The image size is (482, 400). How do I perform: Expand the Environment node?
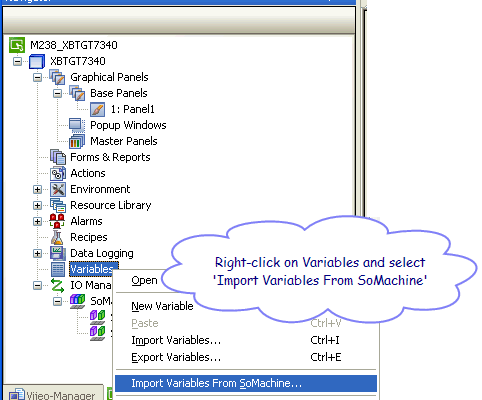(37, 190)
